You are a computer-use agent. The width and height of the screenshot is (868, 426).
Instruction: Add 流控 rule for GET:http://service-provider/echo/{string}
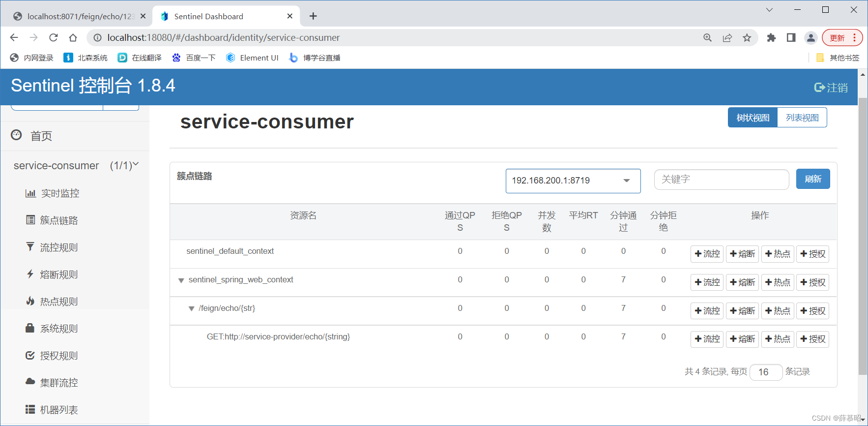pos(707,339)
